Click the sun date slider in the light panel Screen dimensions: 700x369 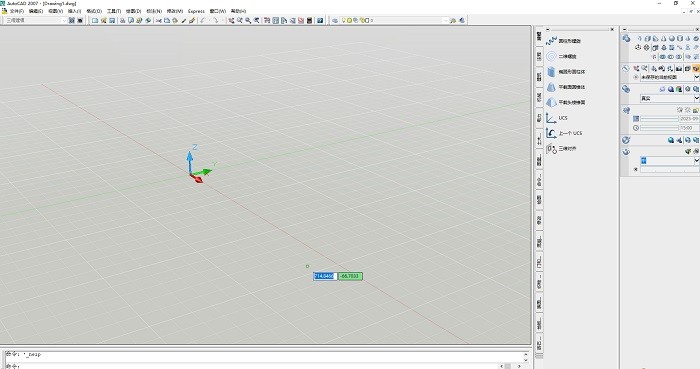pos(659,119)
